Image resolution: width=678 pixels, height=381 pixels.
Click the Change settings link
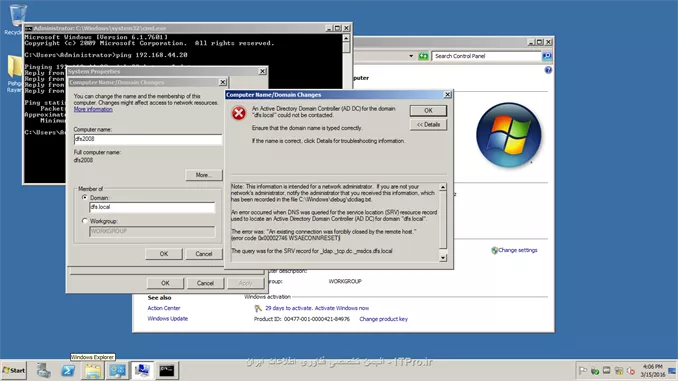pos(518,250)
